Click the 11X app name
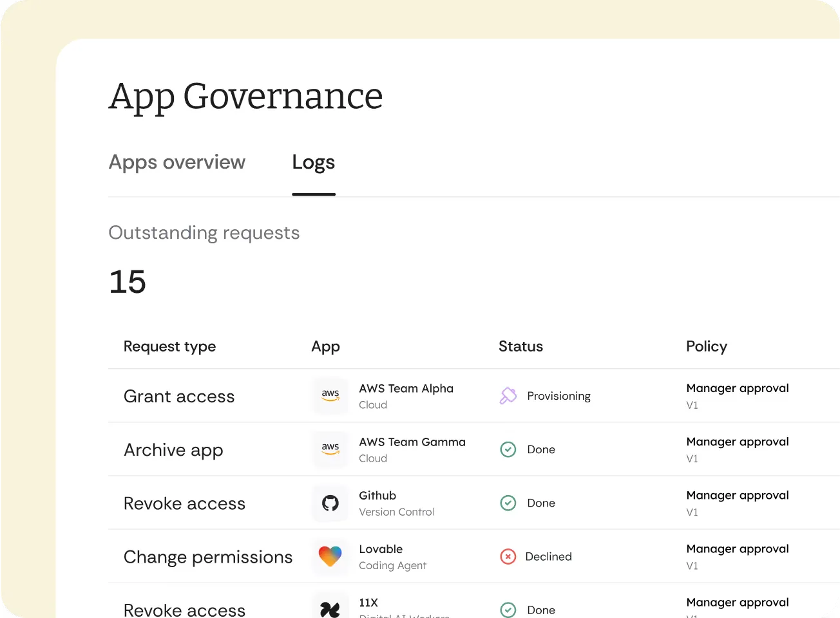The width and height of the screenshot is (840, 618). pyautogui.click(x=368, y=603)
